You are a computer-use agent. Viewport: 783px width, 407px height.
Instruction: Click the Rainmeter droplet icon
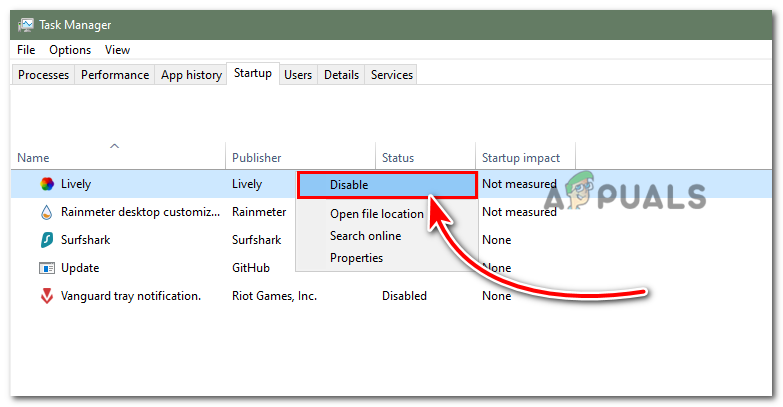tap(46, 212)
